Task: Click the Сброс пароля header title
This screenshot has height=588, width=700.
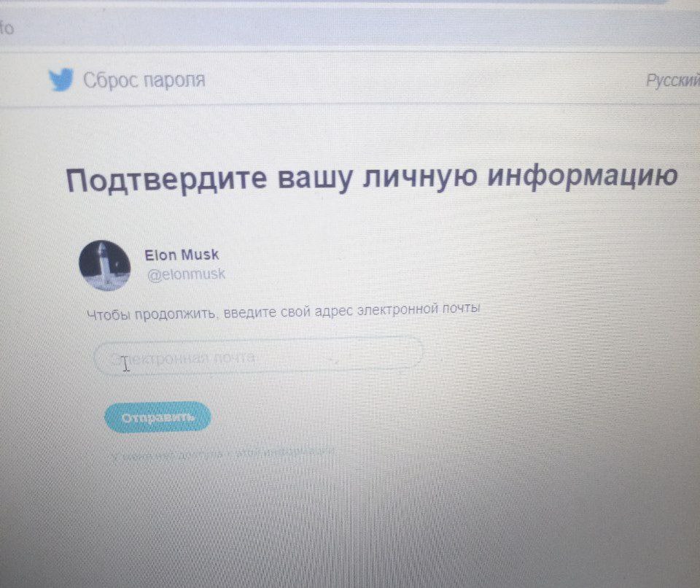Action: [144, 80]
